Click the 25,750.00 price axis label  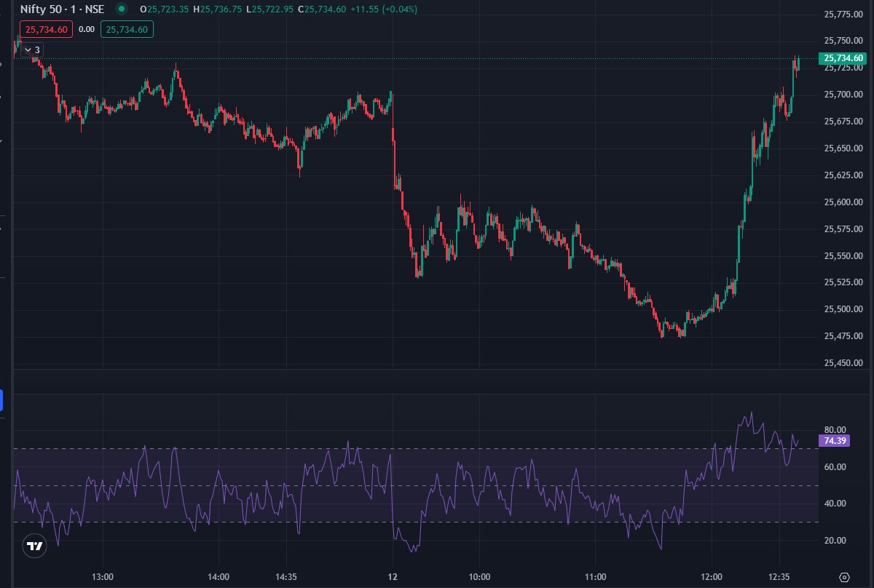click(x=843, y=41)
